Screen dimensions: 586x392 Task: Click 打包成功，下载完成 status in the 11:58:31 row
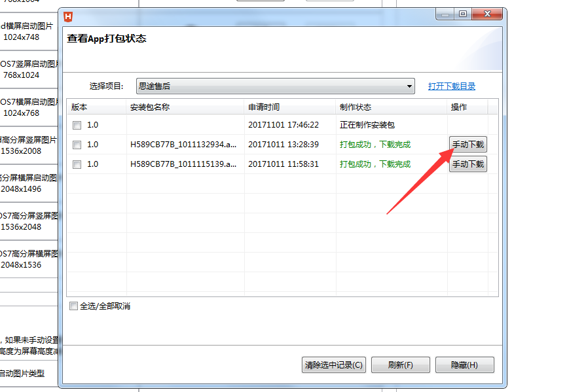coord(375,164)
